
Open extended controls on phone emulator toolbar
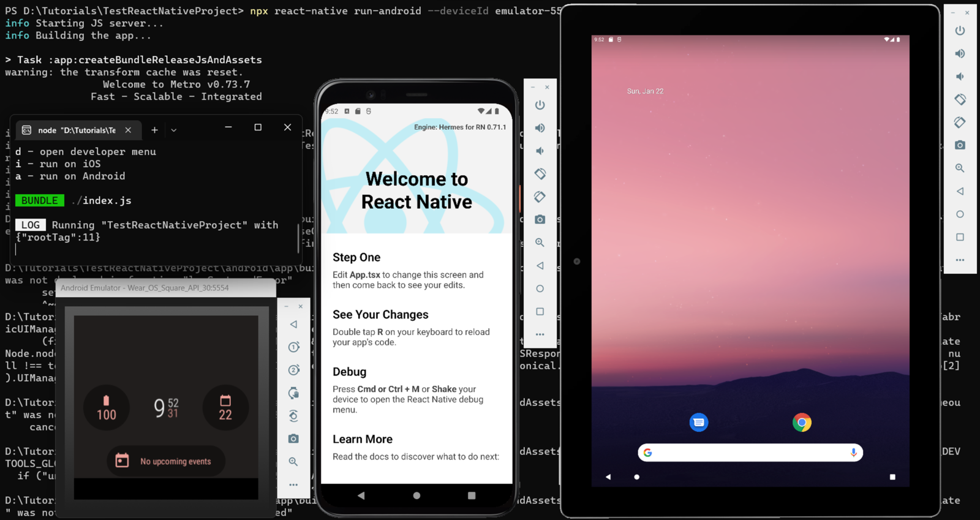coord(540,334)
